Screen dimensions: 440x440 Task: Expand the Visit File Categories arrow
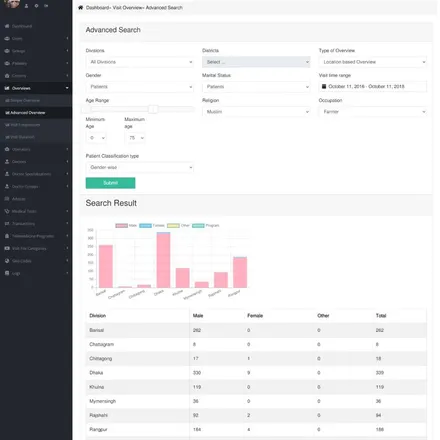click(x=67, y=248)
